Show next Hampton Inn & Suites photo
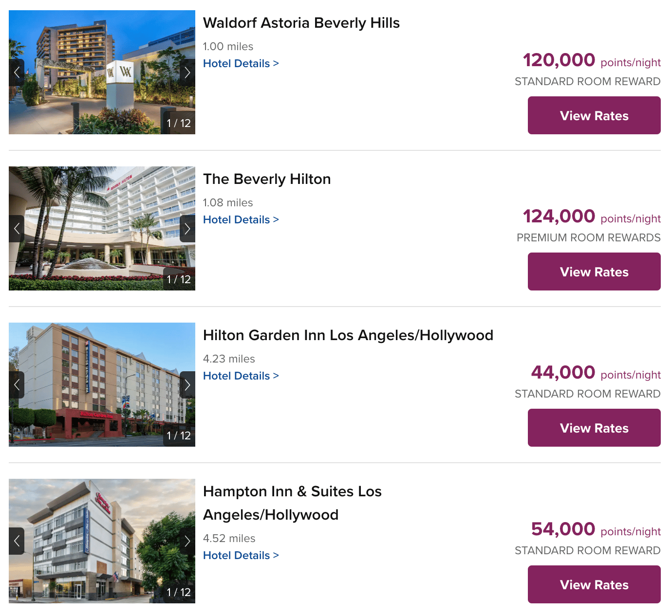The height and width of the screenshot is (616, 672). click(187, 541)
